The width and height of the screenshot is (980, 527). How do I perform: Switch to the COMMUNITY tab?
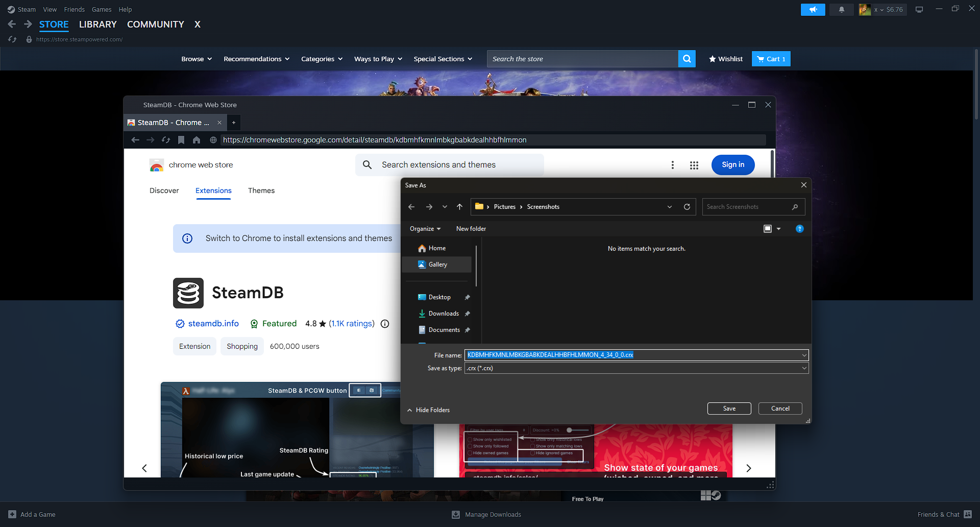pyautogui.click(x=156, y=25)
